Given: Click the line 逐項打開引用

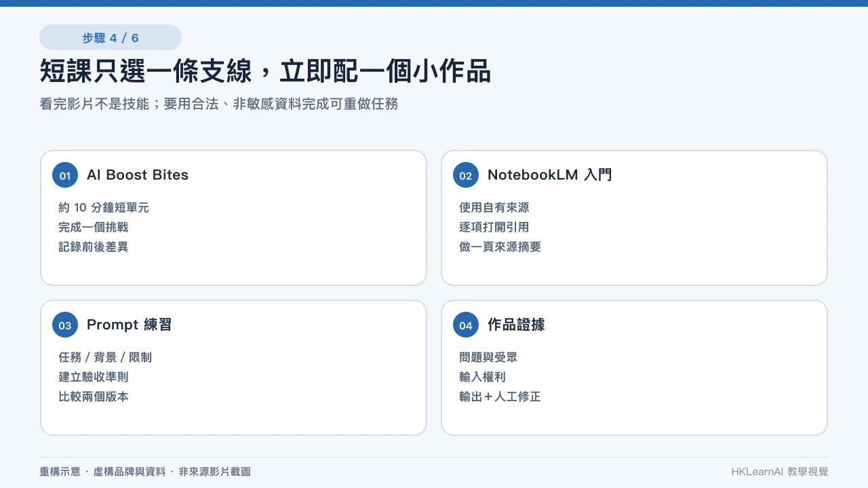Looking at the screenshot, I should coord(494,227).
